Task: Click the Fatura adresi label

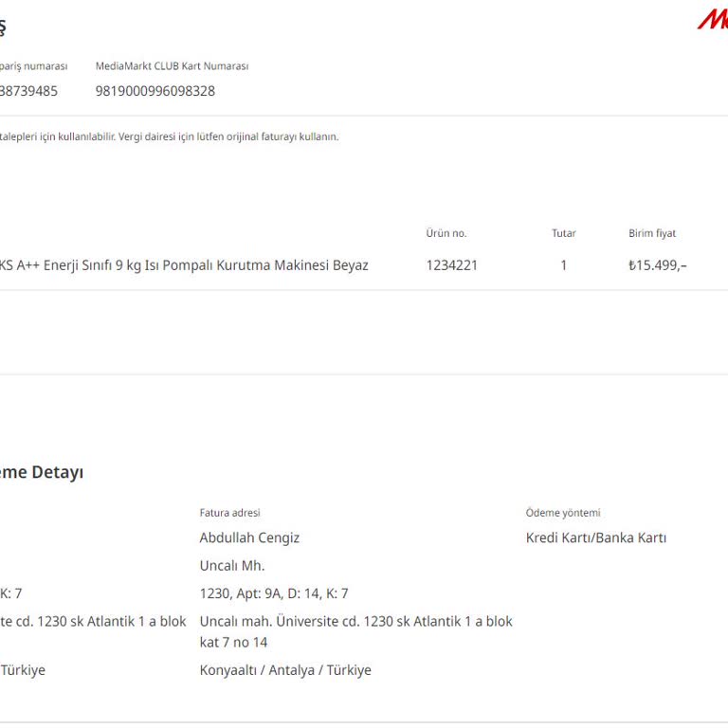Action: click(x=229, y=513)
